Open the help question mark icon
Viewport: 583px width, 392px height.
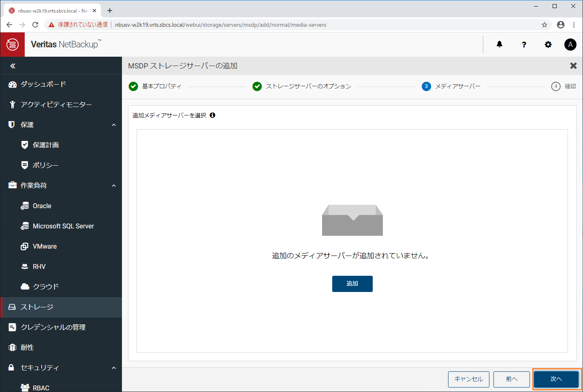[x=524, y=45]
